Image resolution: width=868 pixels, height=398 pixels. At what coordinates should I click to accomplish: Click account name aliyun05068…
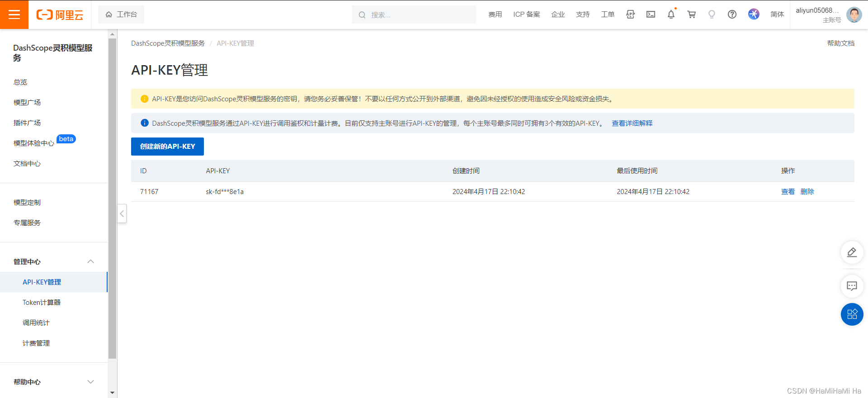[x=817, y=10]
